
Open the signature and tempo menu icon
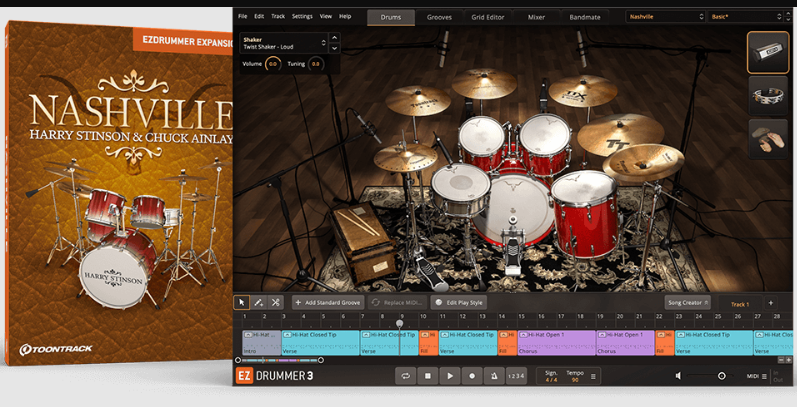(593, 377)
